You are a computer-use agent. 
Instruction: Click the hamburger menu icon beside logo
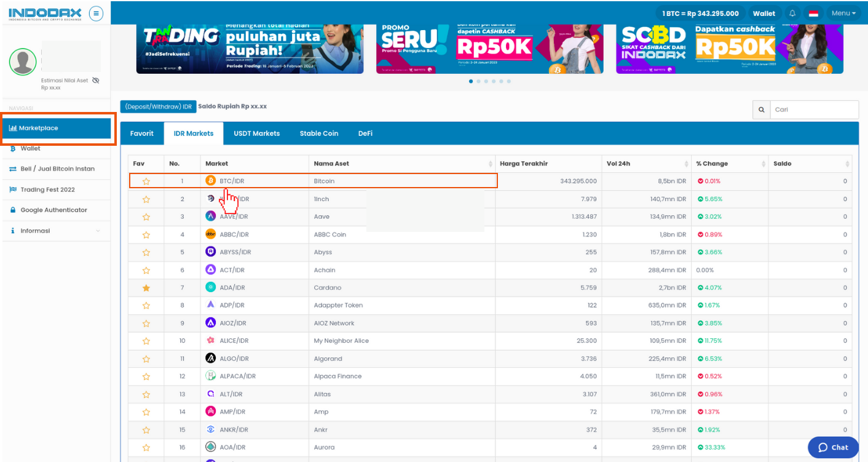(96, 13)
